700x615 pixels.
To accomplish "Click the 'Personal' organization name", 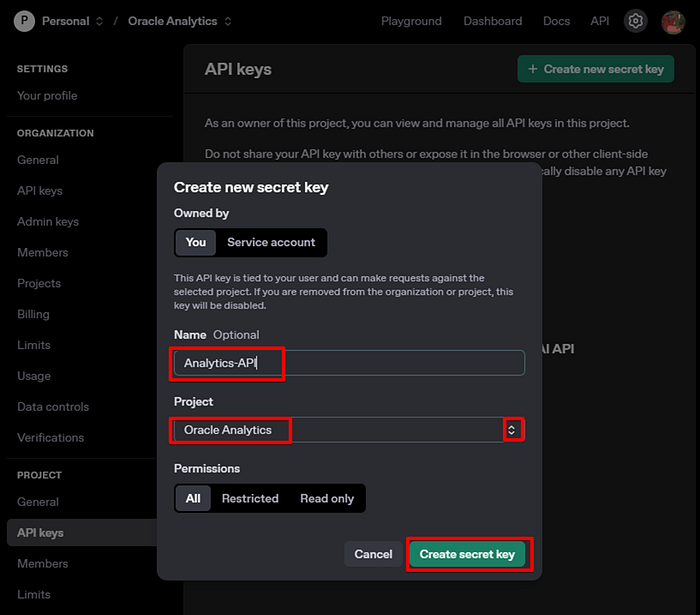I will (x=66, y=21).
